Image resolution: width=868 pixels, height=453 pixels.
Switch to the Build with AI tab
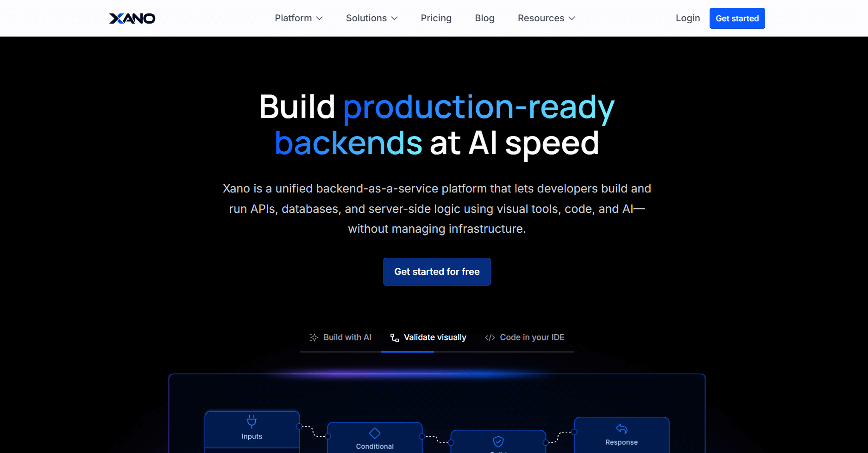tap(340, 337)
